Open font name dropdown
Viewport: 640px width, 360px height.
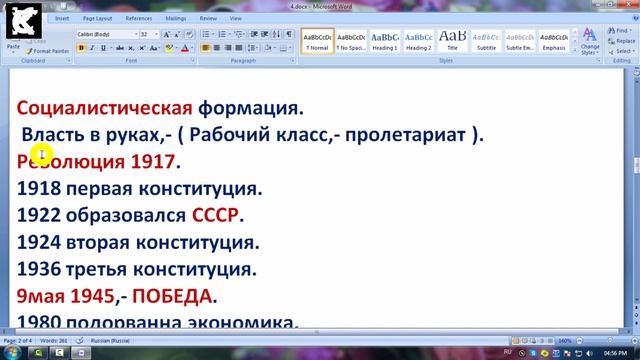point(136,35)
